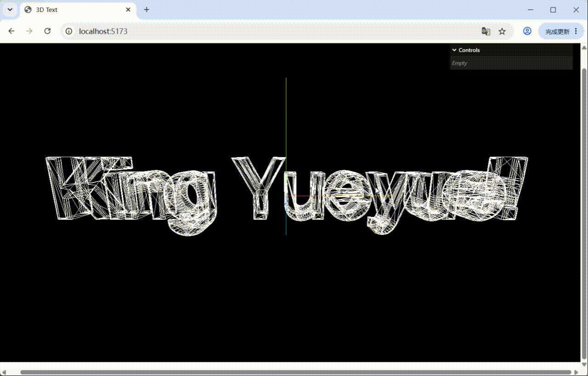Image resolution: width=588 pixels, height=376 pixels.
Task: View site information icon
Action: 69,31
